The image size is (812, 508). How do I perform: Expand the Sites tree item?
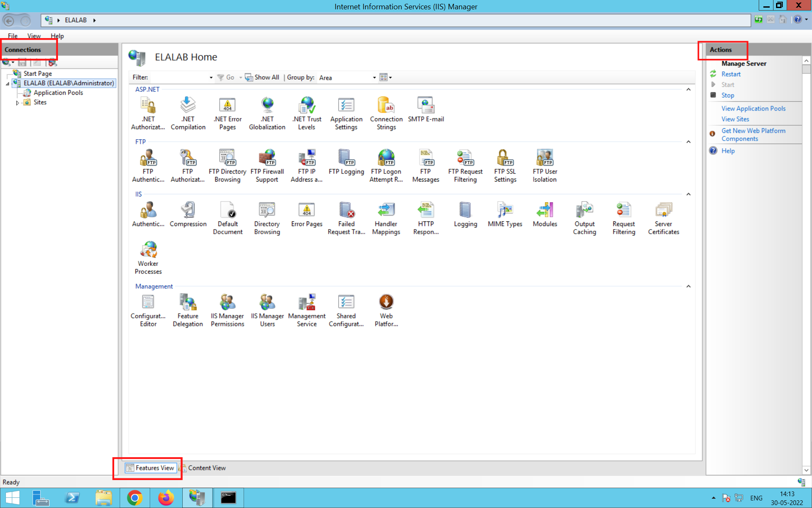tap(16, 102)
